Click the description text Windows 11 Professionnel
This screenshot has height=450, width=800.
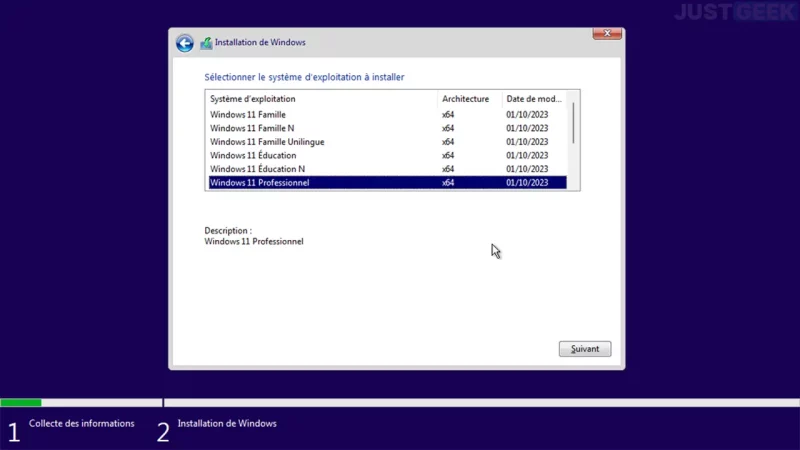(x=254, y=241)
